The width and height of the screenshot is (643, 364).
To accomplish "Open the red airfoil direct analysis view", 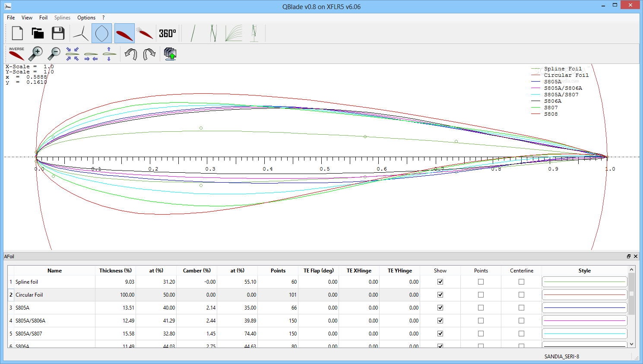I will pyautogui.click(x=124, y=33).
